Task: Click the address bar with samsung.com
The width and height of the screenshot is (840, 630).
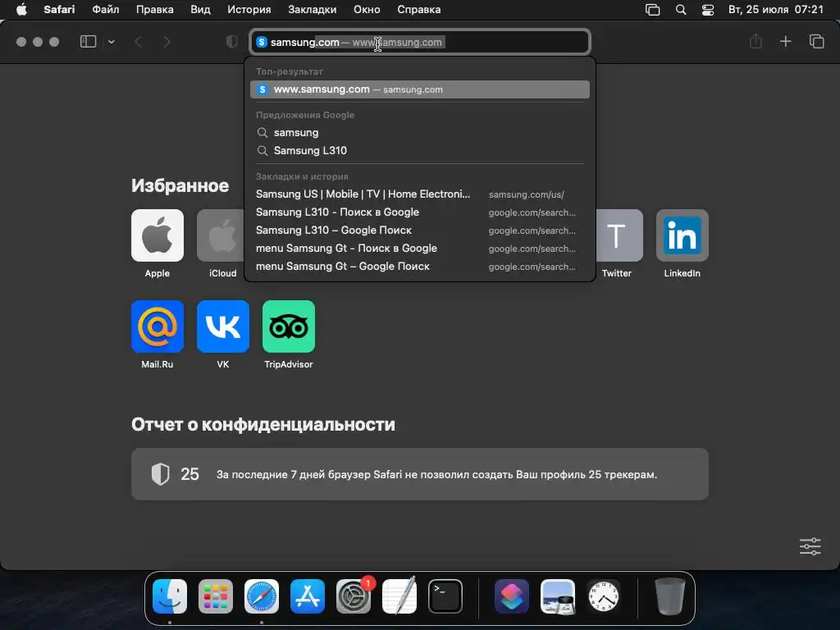Action: click(x=420, y=42)
